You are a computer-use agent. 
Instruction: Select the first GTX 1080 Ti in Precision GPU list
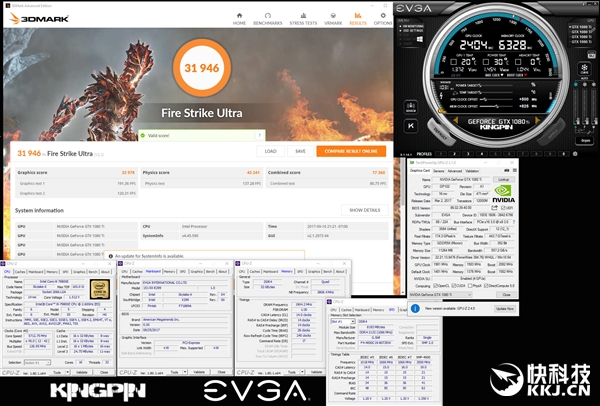[x=580, y=27]
